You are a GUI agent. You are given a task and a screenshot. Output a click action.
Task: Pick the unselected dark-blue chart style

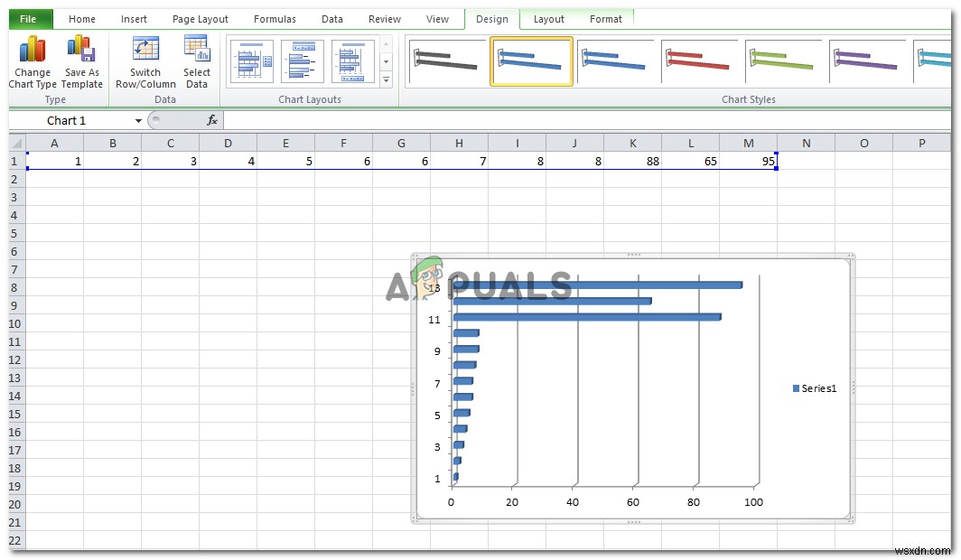click(x=615, y=61)
